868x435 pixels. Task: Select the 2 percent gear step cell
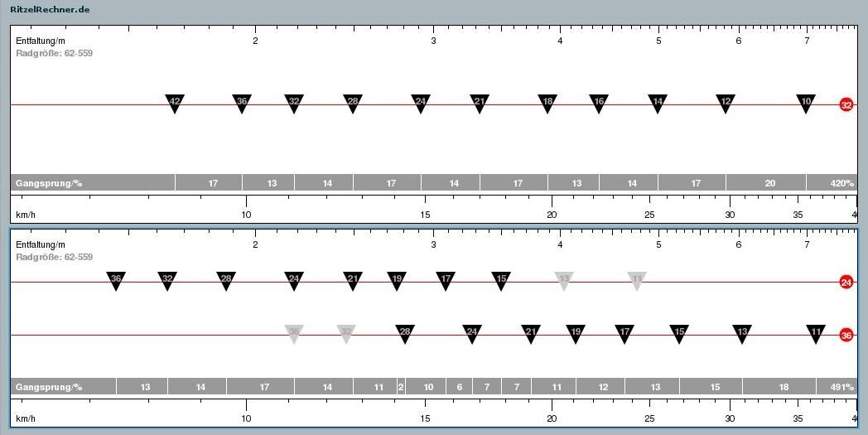[401, 387]
